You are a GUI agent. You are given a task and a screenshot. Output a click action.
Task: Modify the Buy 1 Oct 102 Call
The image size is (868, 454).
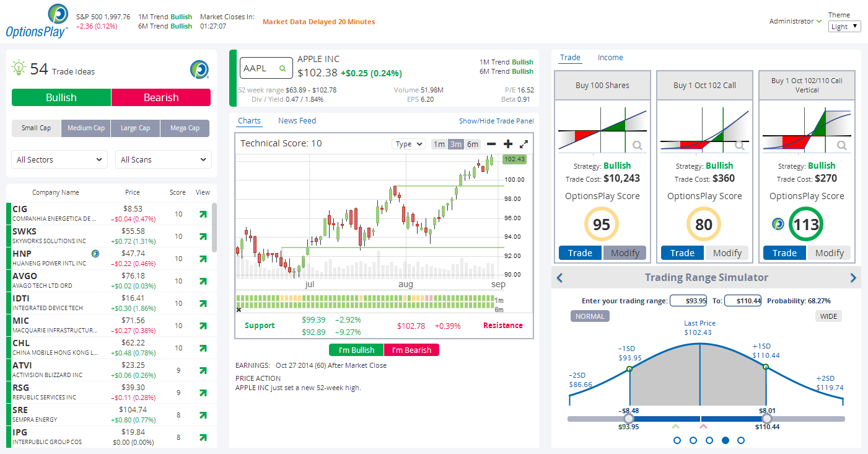click(x=727, y=253)
